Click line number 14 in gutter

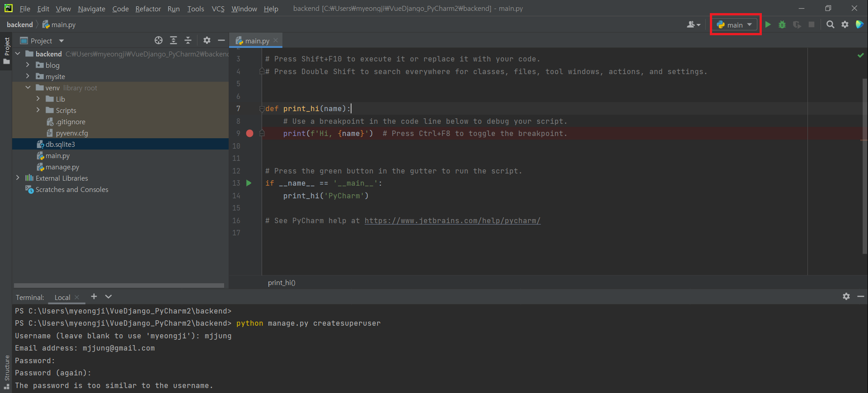(x=236, y=196)
